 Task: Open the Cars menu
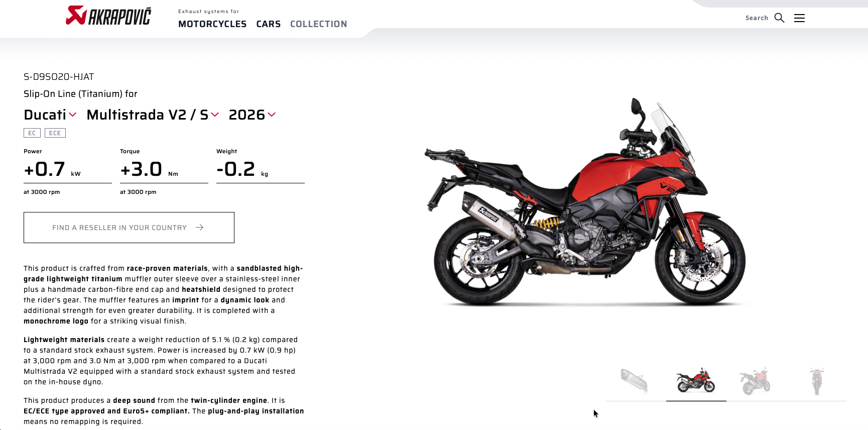269,24
